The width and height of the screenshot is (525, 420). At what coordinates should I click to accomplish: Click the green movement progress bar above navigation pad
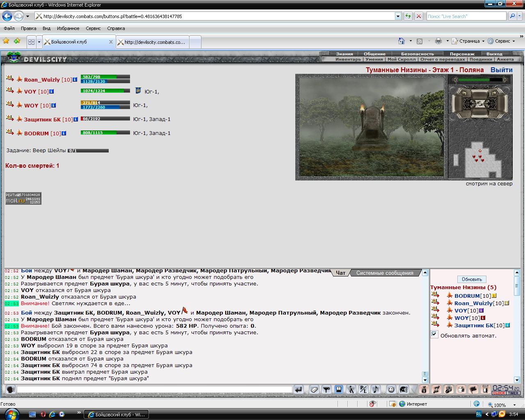[x=480, y=80]
